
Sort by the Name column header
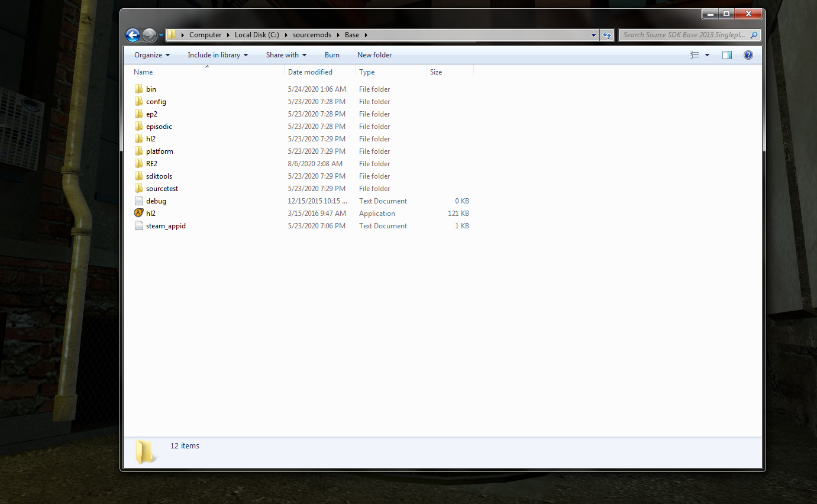point(207,72)
